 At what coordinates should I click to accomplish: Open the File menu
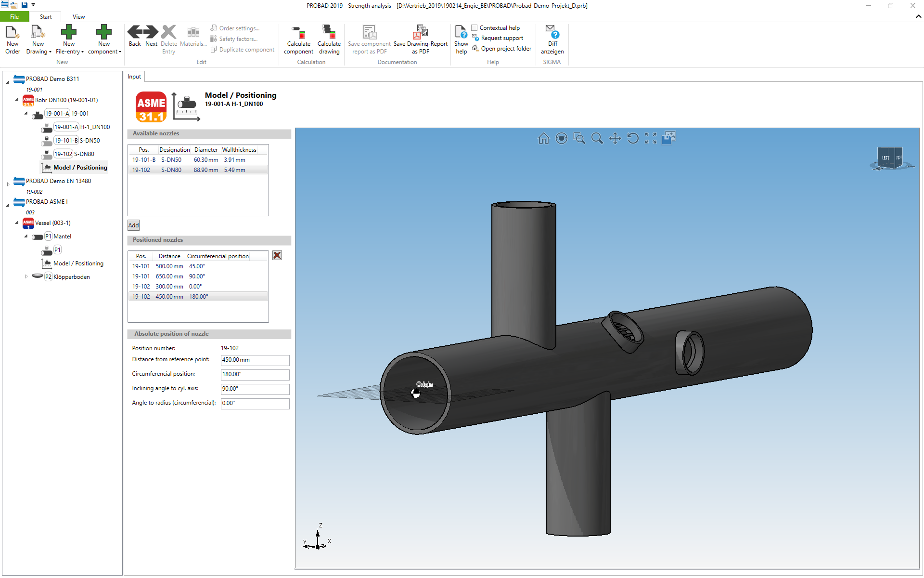click(x=14, y=17)
